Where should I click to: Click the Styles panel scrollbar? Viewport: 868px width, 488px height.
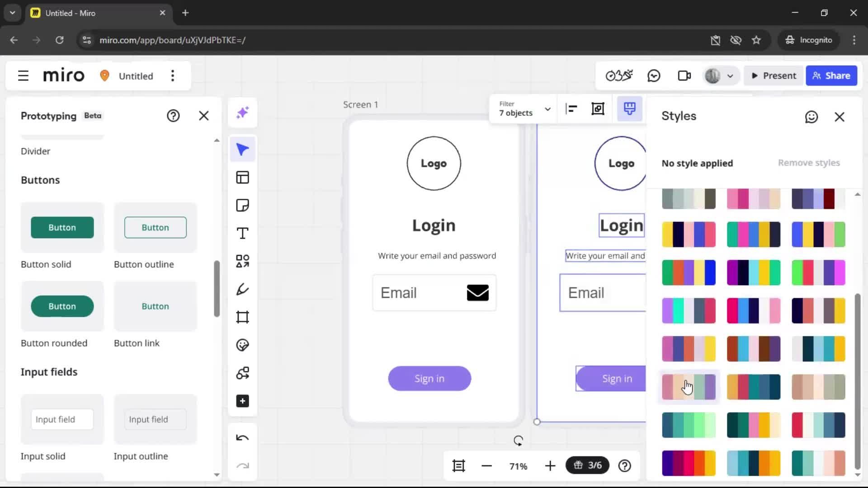858,381
